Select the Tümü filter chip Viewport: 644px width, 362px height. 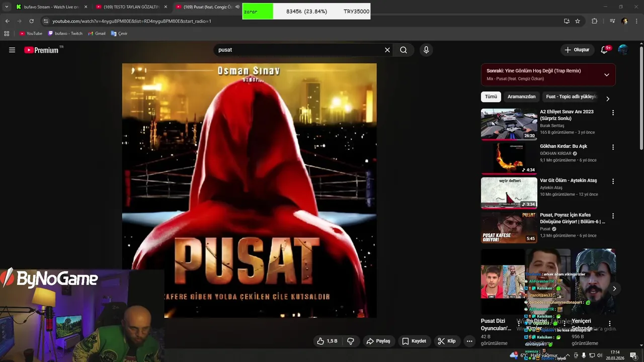click(491, 97)
